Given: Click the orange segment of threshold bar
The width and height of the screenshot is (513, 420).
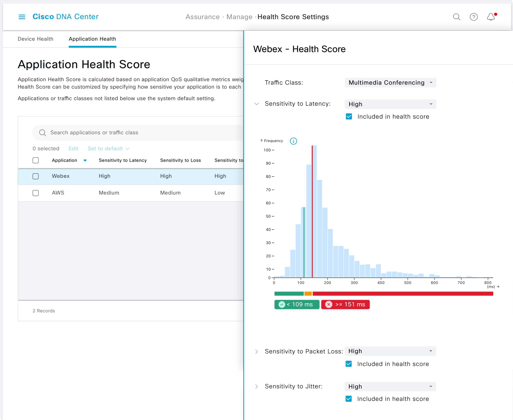Looking at the screenshot, I should (x=308, y=293).
